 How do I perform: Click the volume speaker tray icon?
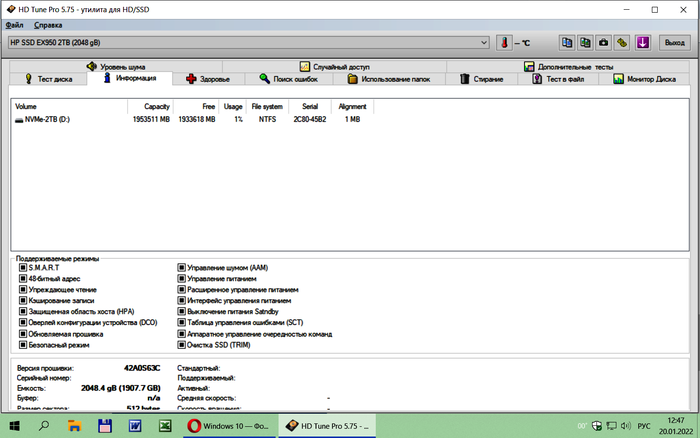625,426
